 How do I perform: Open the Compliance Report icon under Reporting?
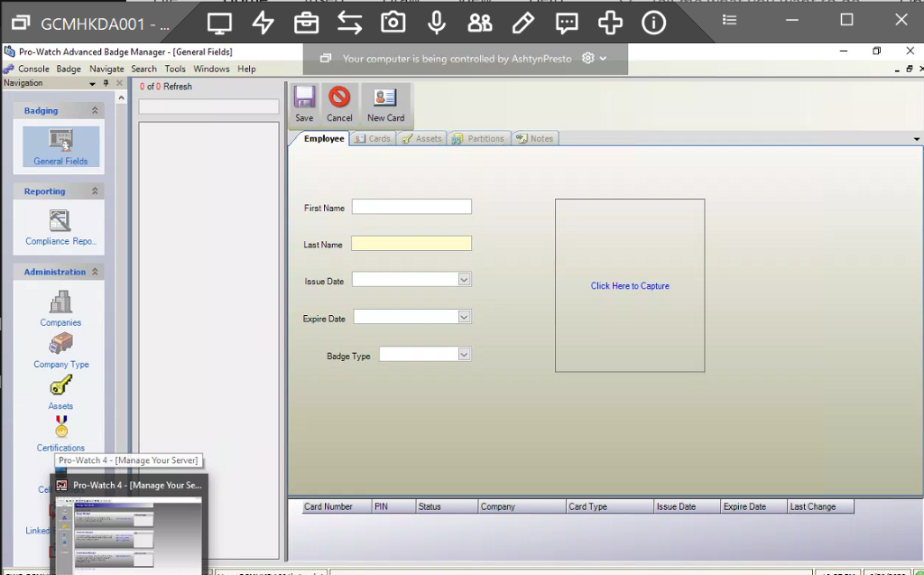(60, 227)
